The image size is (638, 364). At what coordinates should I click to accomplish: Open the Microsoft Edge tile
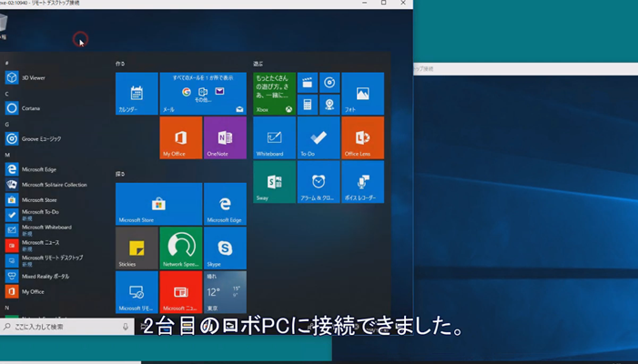pyautogui.click(x=225, y=204)
